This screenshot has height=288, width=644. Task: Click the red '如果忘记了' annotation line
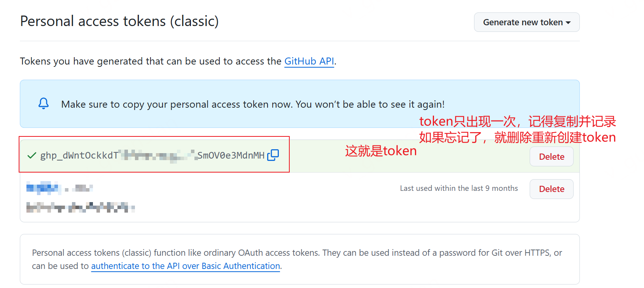pos(517,137)
